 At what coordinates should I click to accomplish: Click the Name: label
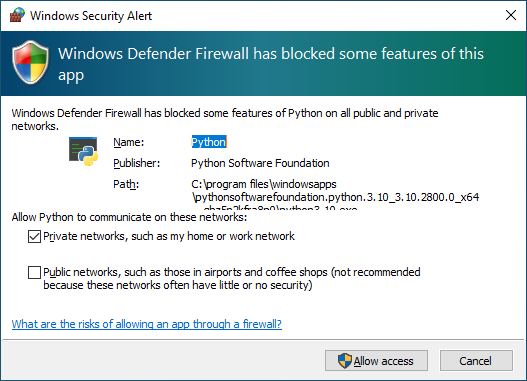click(x=128, y=142)
